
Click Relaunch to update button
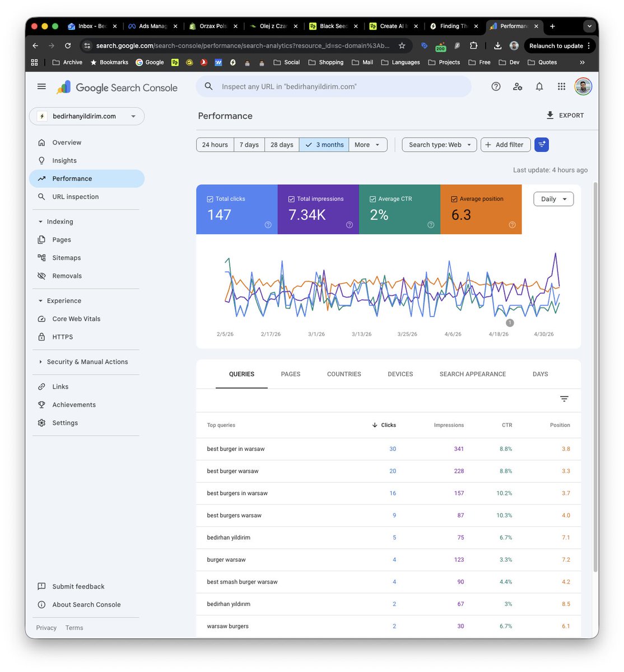(560, 46)
